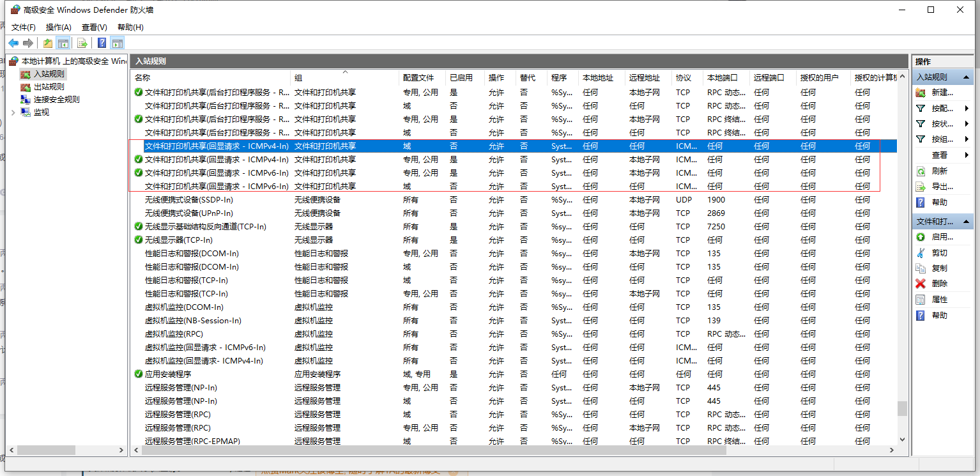Screen dimensions: 980x476
Task: Sort by the 协议 column header
Action: pos(687,78)
